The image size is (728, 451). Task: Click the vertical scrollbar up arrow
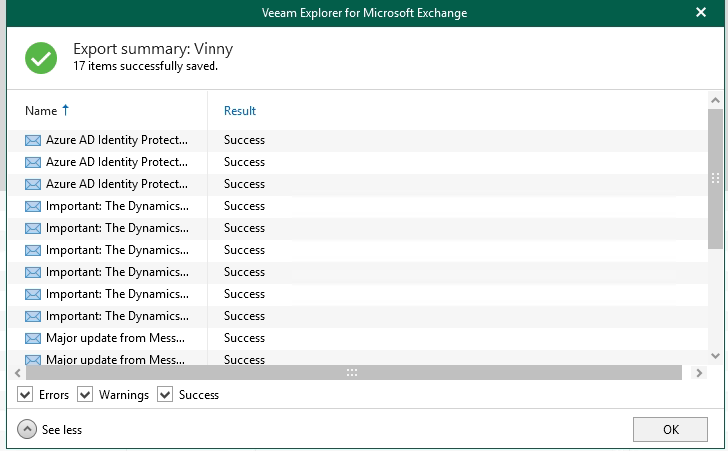(x=715, y=100)
